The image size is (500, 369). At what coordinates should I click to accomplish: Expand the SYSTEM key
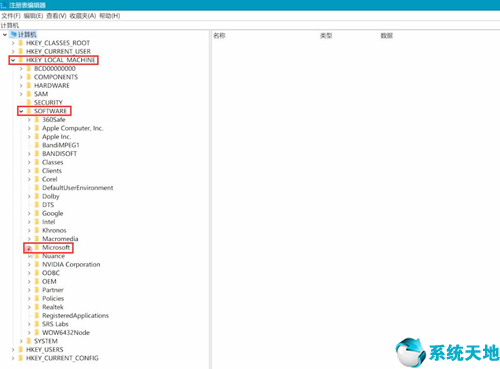point(21,341)
